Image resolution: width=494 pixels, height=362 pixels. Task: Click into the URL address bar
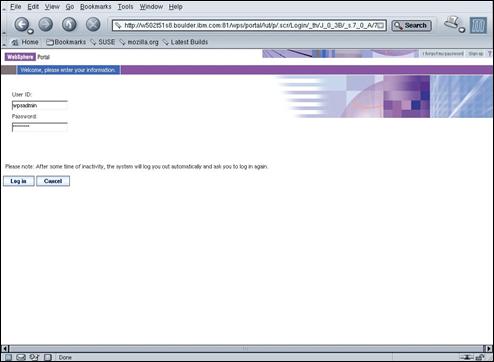249,25
